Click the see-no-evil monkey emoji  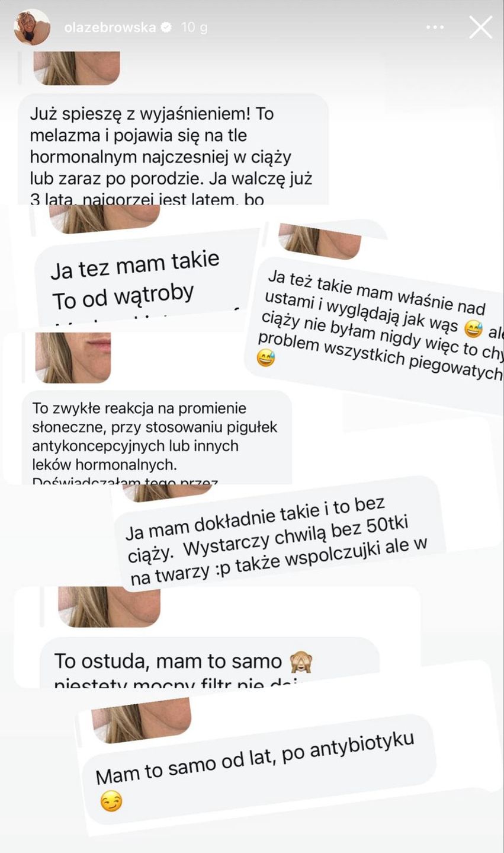point(301,662)
